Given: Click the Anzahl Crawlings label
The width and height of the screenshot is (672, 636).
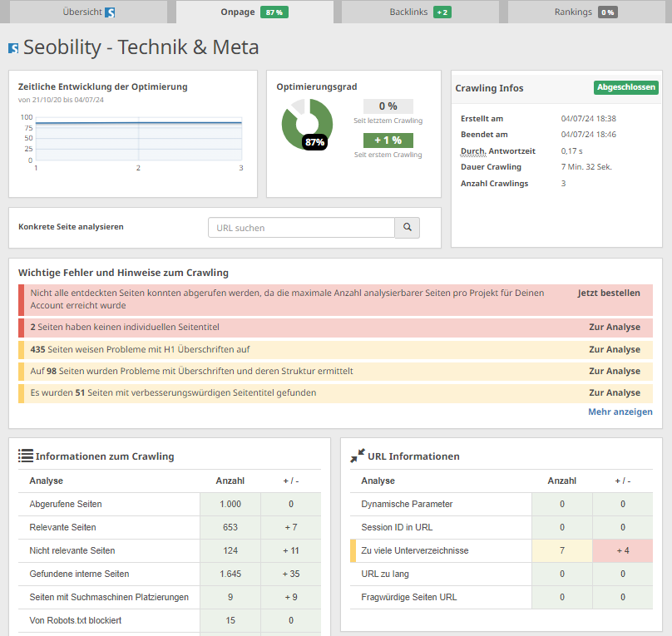Looking at the screenshot, I should tap(494, 183).
